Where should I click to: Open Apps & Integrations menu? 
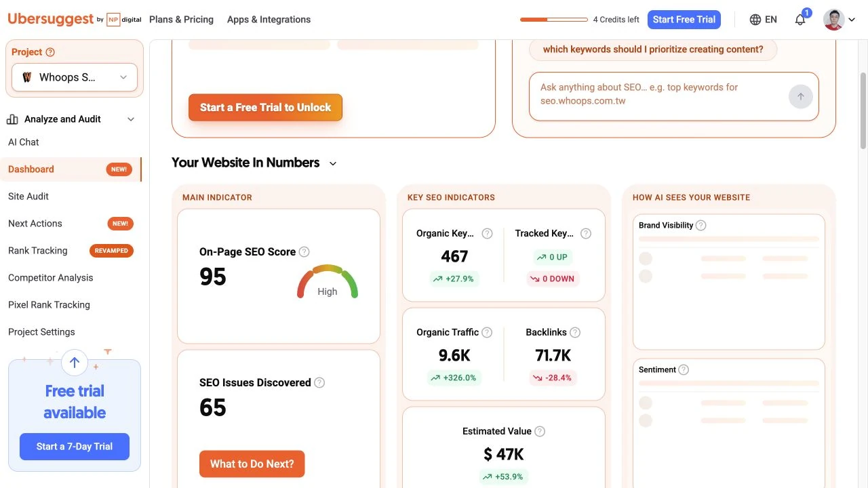pyautogui.click(x=269, y=20)
